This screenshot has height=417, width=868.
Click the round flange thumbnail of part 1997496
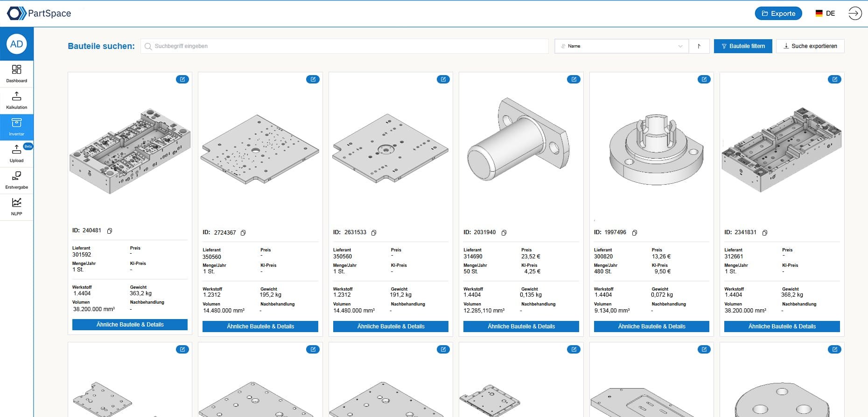pos(656,149)
